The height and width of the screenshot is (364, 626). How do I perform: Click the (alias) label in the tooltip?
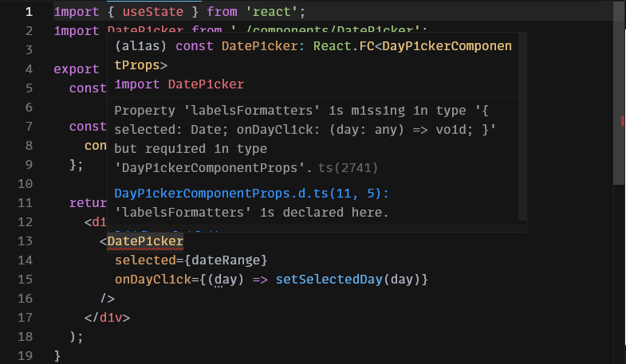(x=140, y=46)
